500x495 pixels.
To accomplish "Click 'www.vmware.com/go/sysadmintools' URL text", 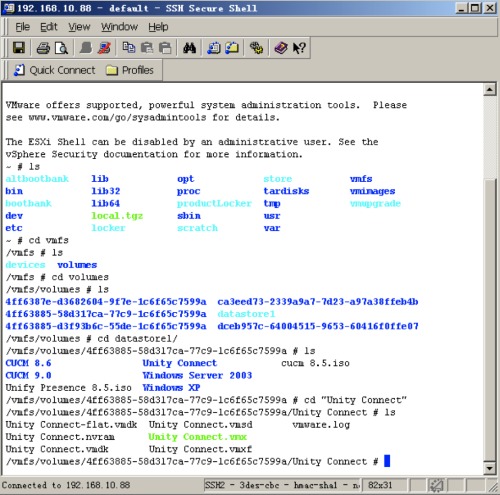I will 117,118.
